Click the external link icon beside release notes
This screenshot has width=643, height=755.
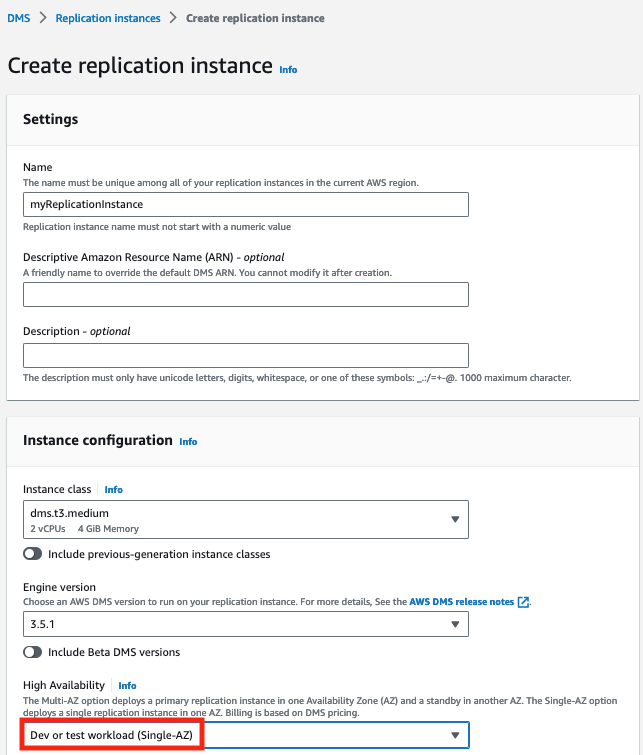coord(523,602)
